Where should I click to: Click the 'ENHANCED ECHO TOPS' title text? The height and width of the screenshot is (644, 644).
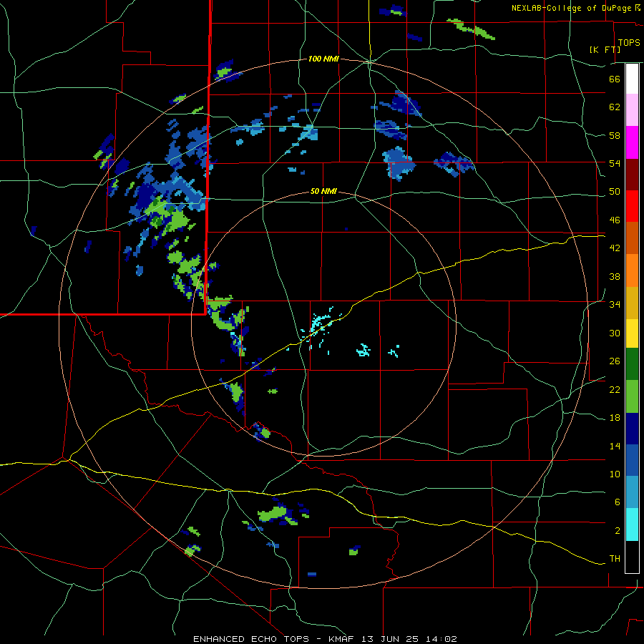pos(251,639)
